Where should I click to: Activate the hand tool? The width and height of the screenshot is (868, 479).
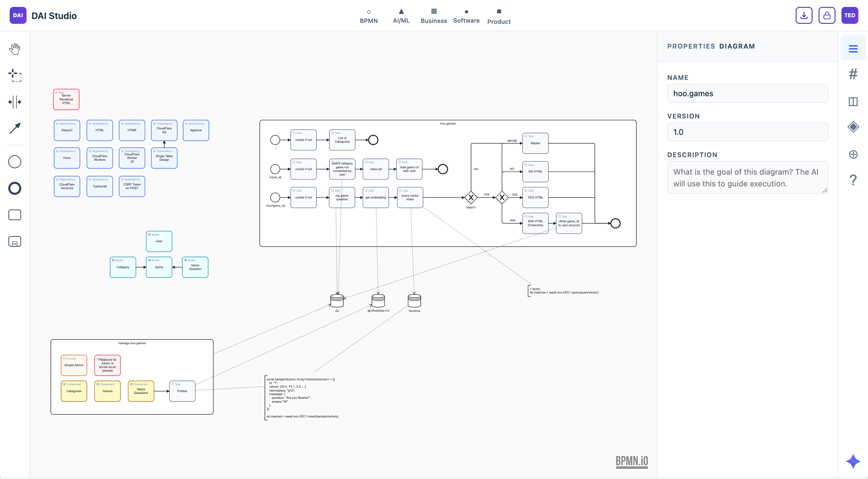pyautogui.click(x=14, y=49)
